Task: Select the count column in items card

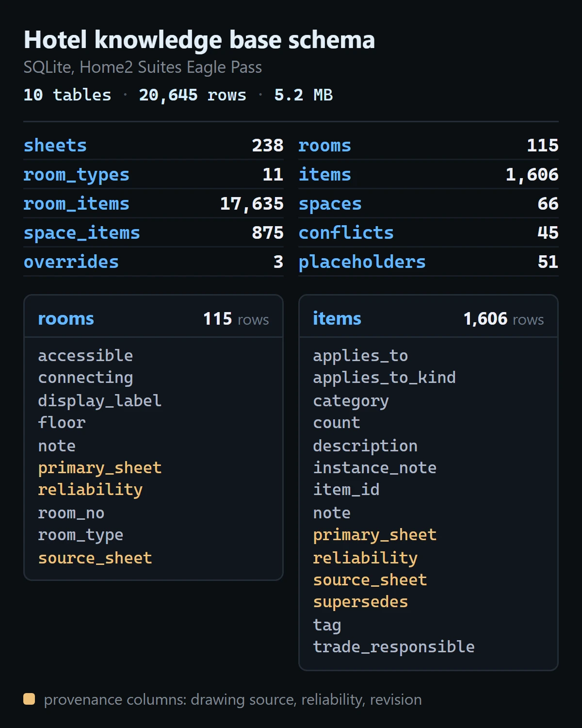Action: coord(337,423)
